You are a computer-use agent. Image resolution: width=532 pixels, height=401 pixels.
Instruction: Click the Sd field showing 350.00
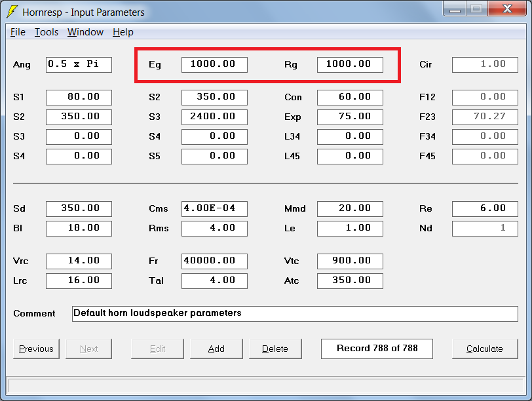pyautogui.click(x=79, y=209)
